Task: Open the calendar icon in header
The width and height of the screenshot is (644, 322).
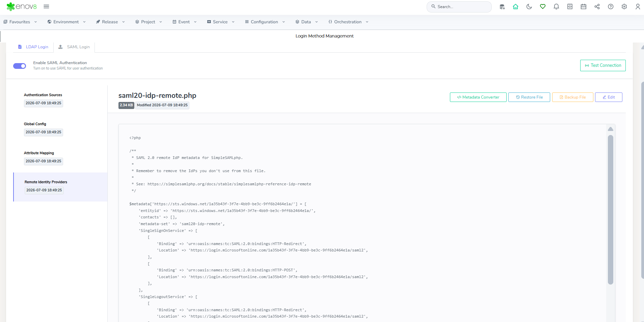Action: [x=583, y=7]
